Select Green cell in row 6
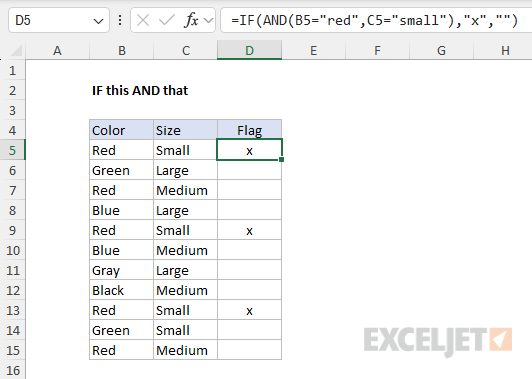The height and width of the screenshot is (379, 532). coord(121,170)
